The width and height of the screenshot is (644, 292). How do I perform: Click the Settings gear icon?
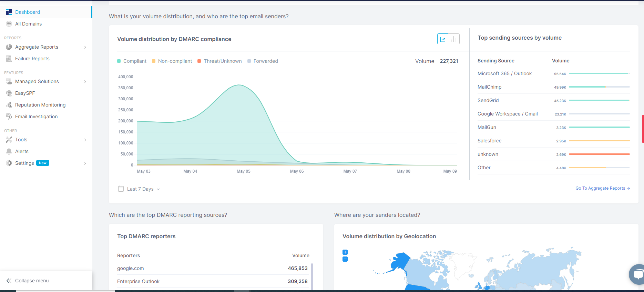[9, 163]
